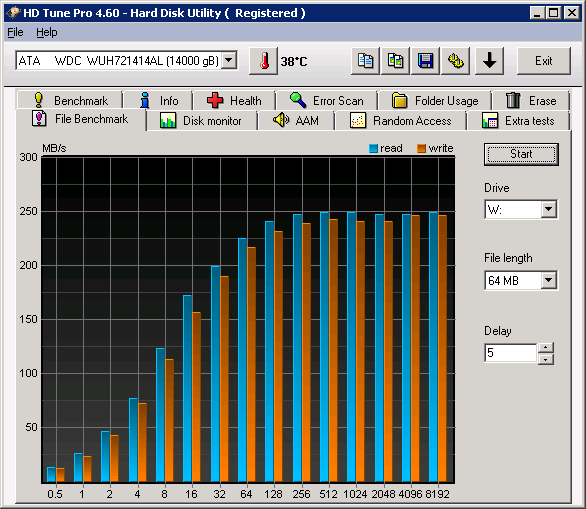Click the Health tab red cross icon

215,100
